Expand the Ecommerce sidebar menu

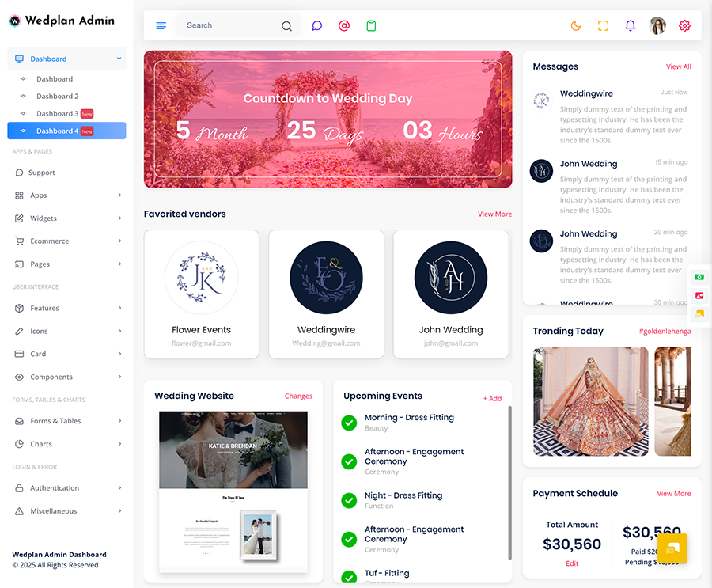pos(66,241)
